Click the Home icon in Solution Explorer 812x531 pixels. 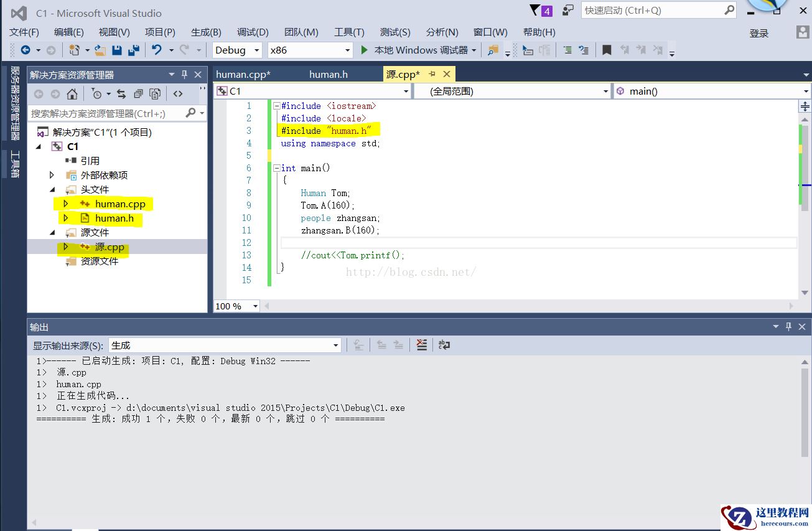pos(72,94)
